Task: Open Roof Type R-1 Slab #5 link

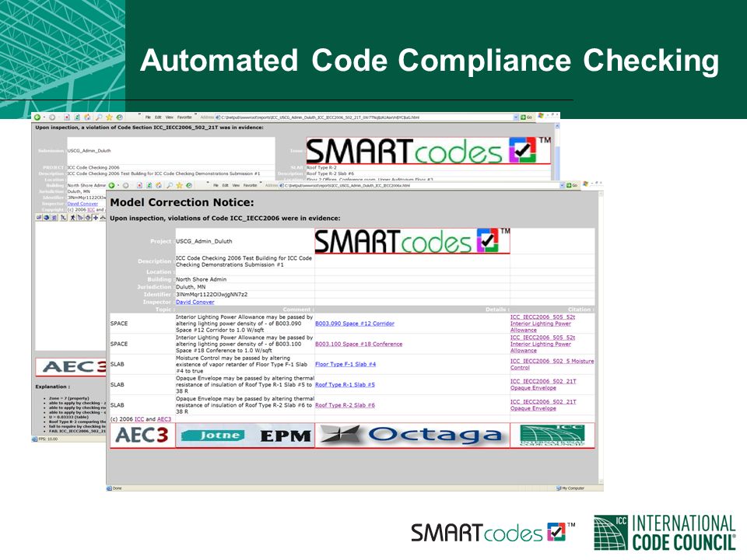Action: (345, 385)
